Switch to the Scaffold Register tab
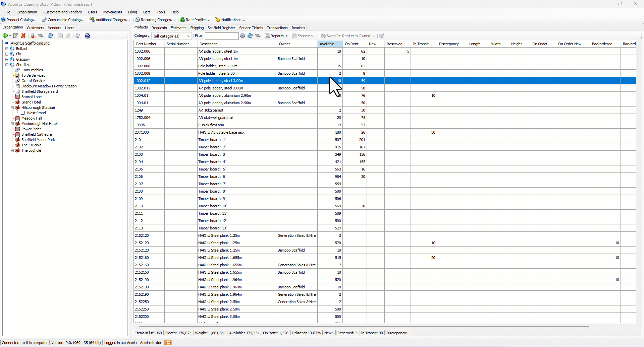This screenshot has width=644, height=347. [221, 28]
